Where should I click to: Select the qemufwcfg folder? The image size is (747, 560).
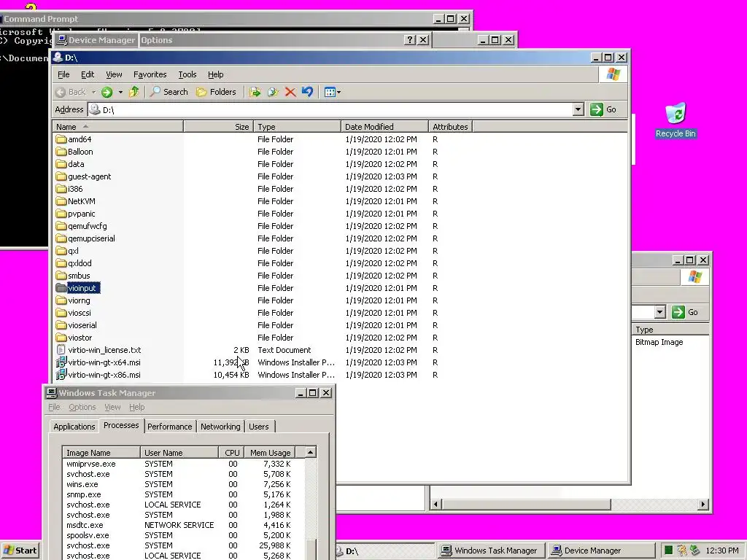point(82,226)
